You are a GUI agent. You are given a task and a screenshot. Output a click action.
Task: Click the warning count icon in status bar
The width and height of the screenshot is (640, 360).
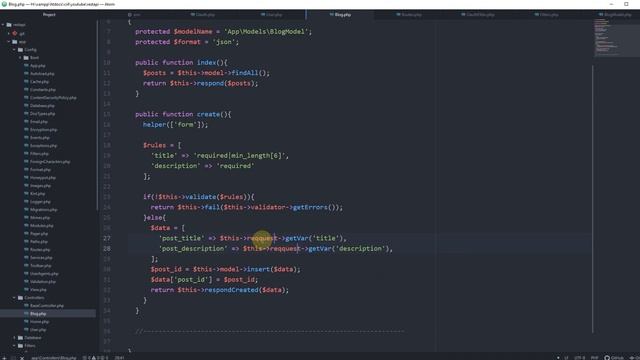coord(93,358)
